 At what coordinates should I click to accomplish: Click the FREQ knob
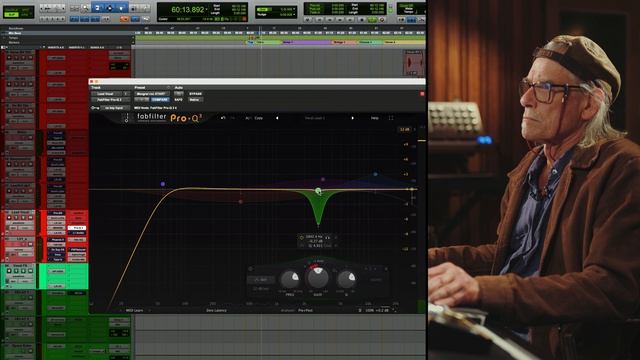click(290, 280)
